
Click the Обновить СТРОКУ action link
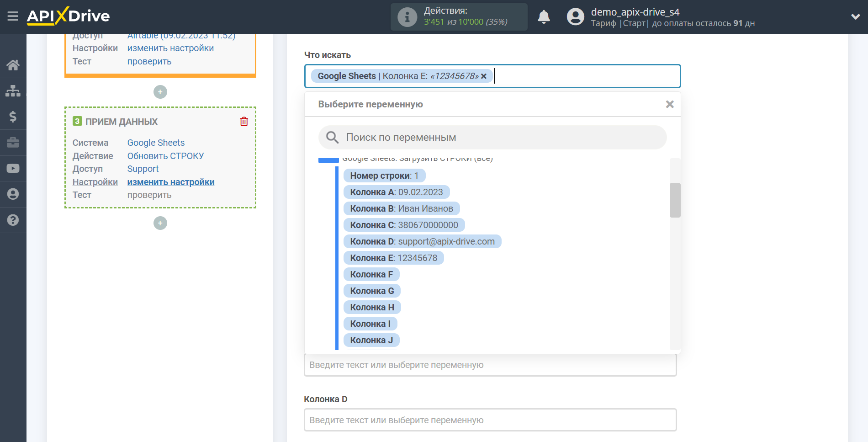click(165, 156)
